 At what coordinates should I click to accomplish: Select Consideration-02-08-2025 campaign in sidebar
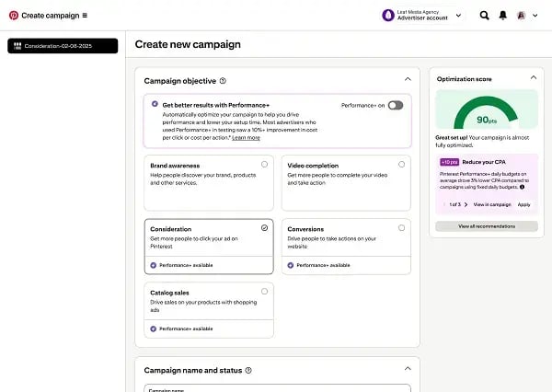(63, 46)
